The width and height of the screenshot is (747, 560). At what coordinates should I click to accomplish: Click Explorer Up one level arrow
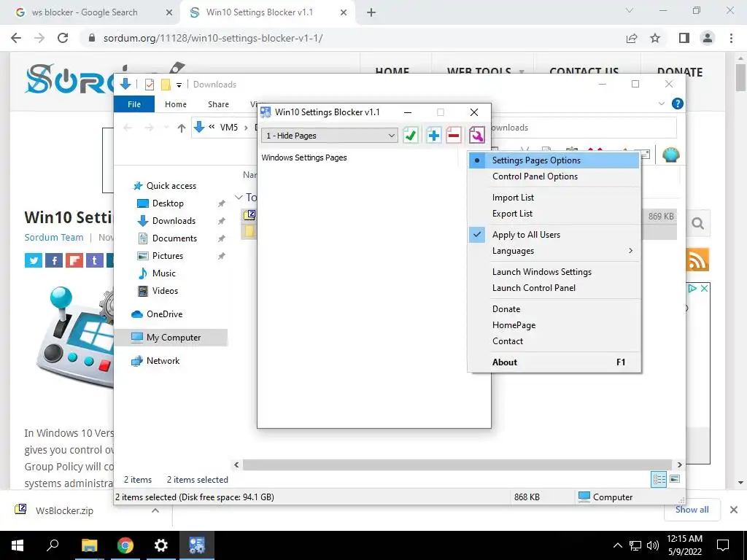tap(181, 128)
